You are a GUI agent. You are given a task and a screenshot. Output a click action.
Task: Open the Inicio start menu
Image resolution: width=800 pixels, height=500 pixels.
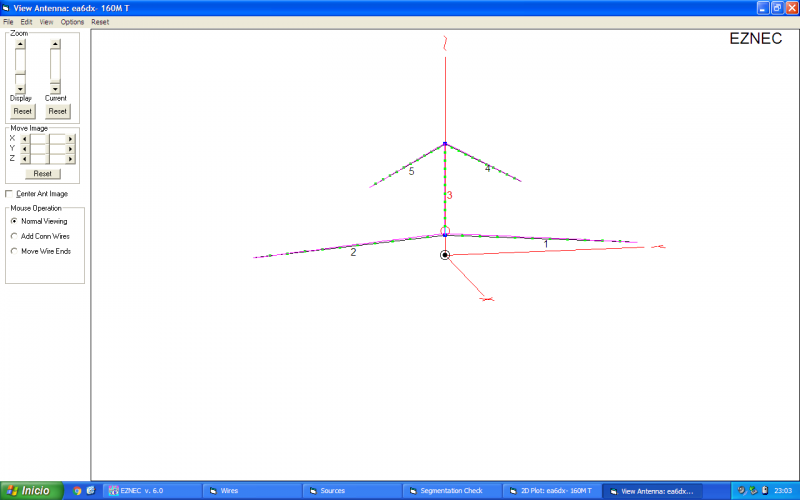click(30, 491)
